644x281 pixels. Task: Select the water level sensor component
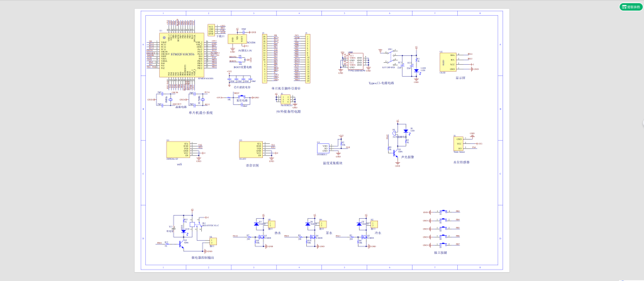458,144
